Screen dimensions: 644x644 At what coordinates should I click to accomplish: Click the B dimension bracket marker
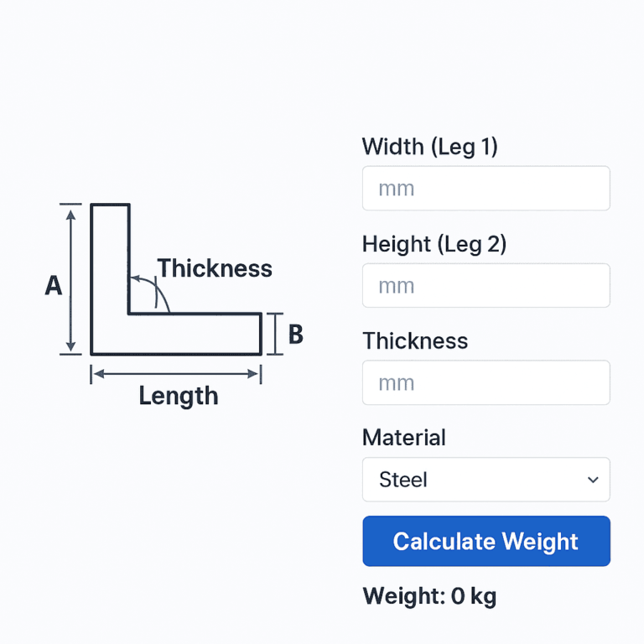pos(274,334)
